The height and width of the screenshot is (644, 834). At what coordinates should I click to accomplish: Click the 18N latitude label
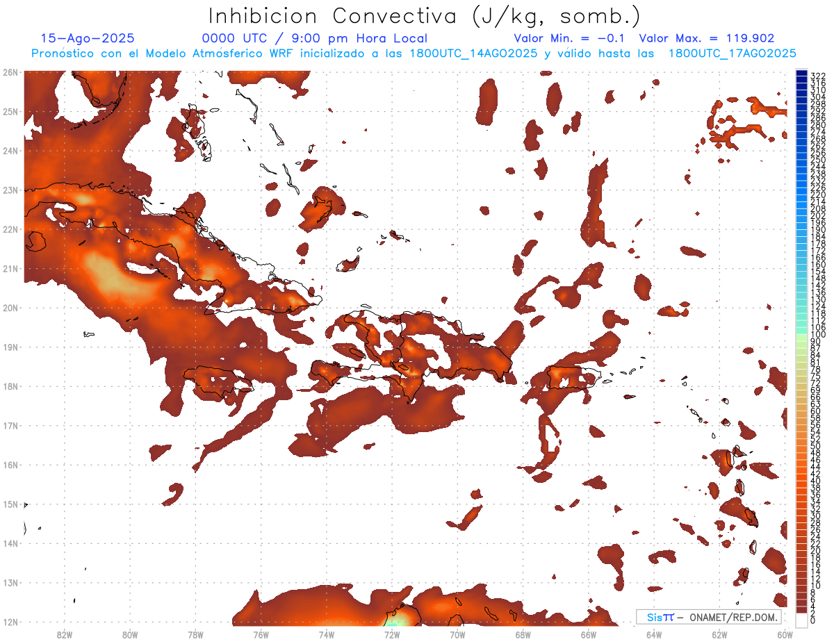click(10, 386)
